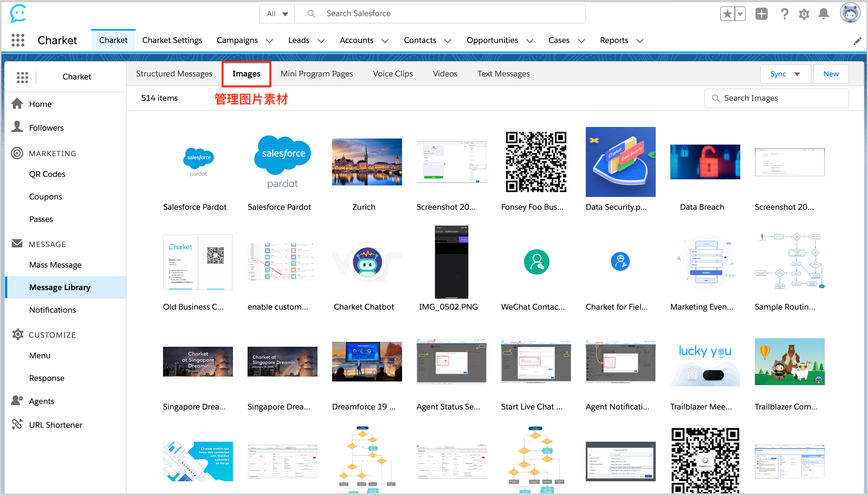The width and height of the screenshot is (868, 495).
Task: Open the App Launcher grid icon
Action: point(18,40)
